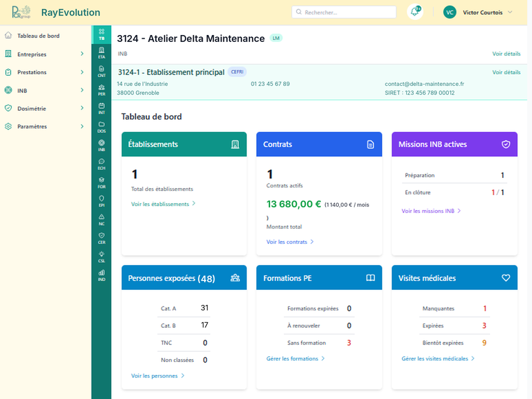Open the INT interventions rail icon
Viewport: 532px width, 399px height.
click(102, 109)
